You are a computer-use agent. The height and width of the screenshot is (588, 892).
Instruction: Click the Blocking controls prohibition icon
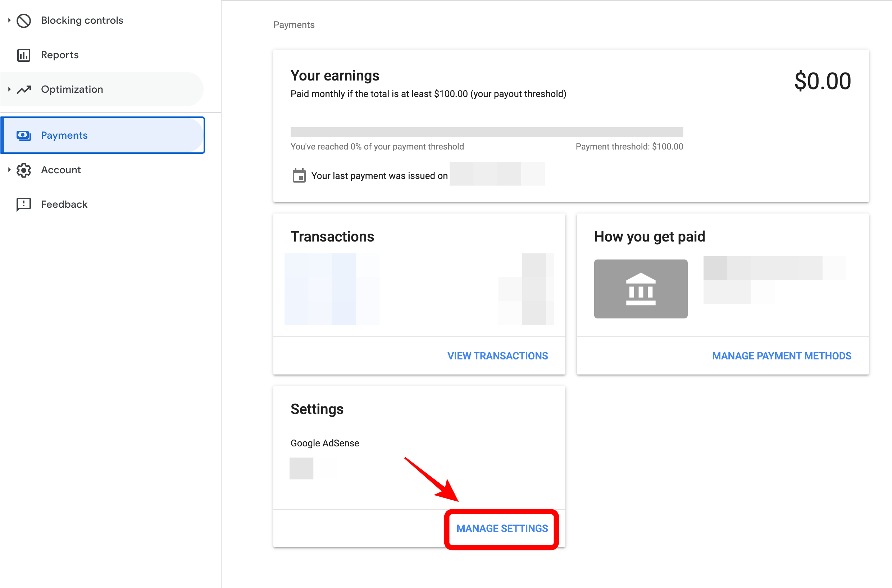click(24, 20)
